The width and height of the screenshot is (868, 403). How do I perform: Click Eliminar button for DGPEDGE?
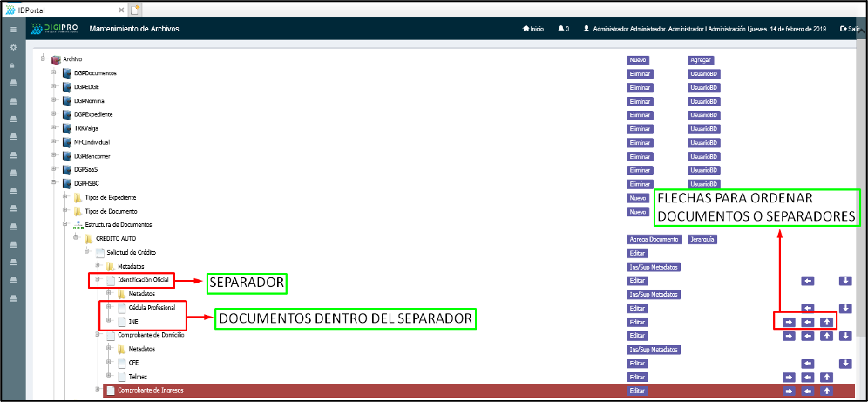[640, 87]
